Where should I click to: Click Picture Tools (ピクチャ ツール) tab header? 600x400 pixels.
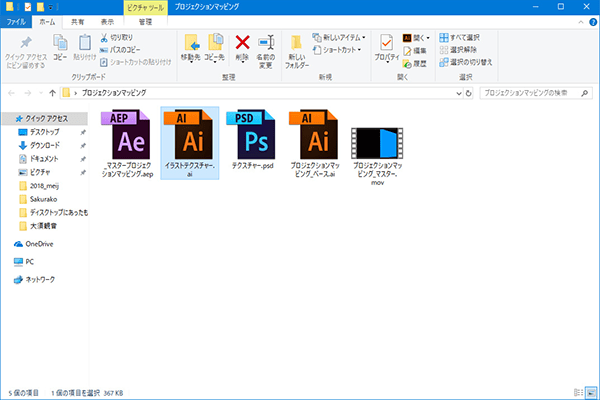coord(145,8)
